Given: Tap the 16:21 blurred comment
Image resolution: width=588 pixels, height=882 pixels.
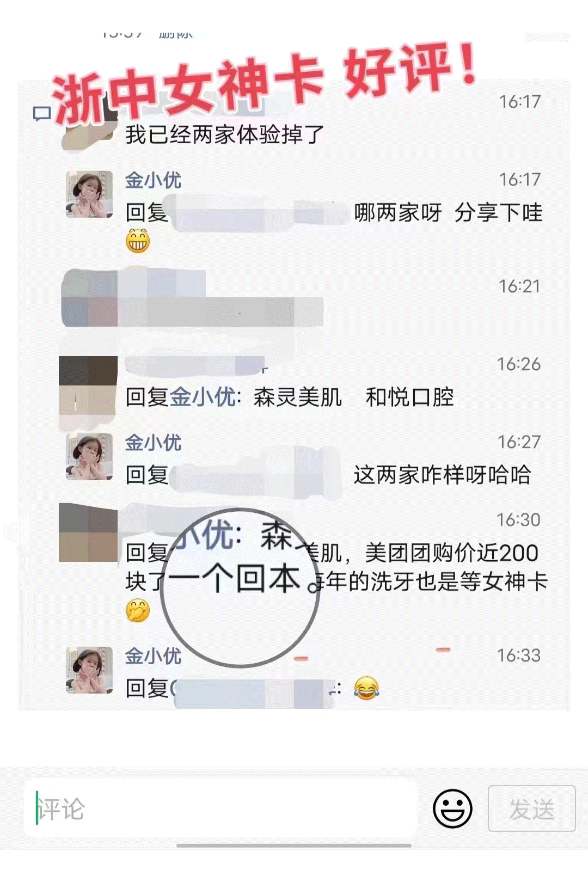Looking at the screenshot, I should click(193, 298).
